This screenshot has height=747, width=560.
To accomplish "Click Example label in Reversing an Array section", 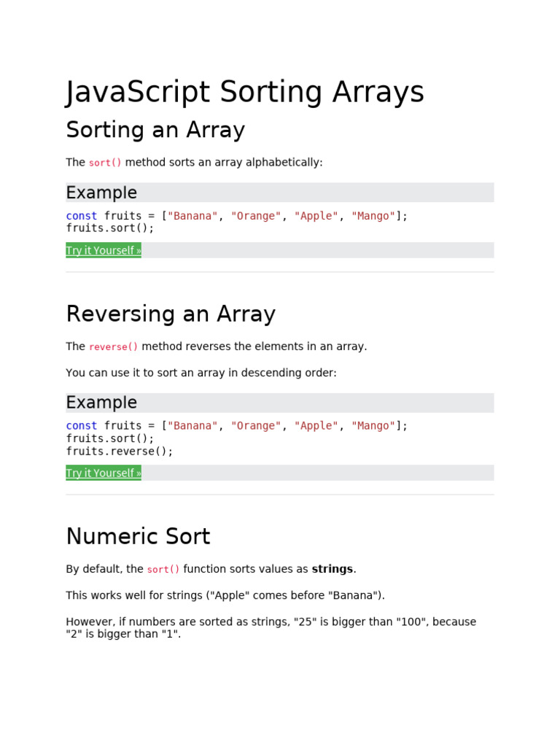I will 101,403.
